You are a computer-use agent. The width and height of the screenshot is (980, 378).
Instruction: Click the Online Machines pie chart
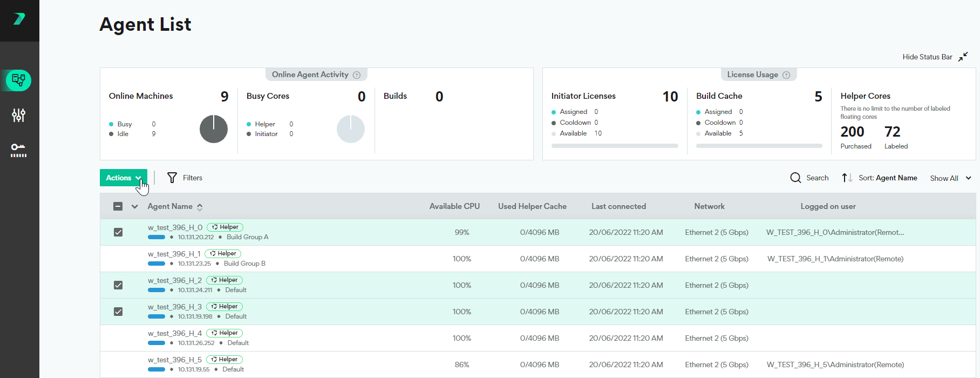(x=214, y=129)
